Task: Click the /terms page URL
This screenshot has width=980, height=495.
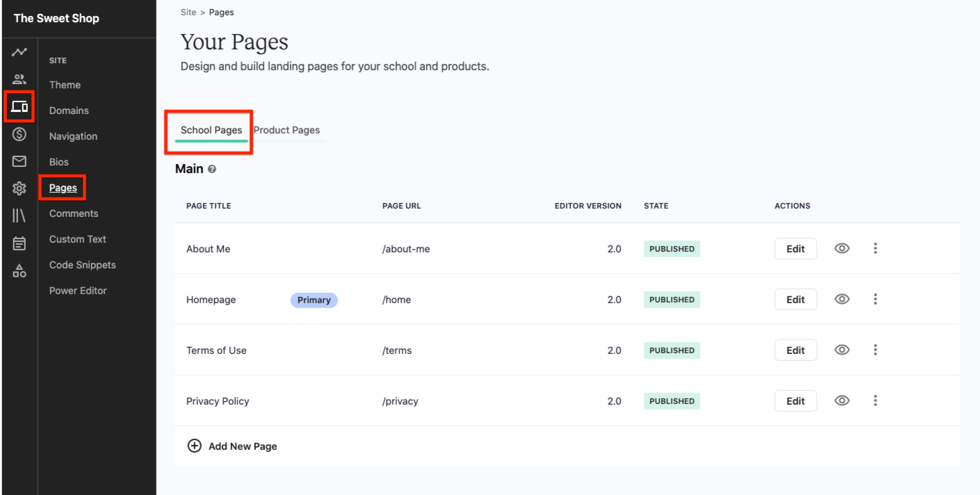Action: (x=397, y=350)
